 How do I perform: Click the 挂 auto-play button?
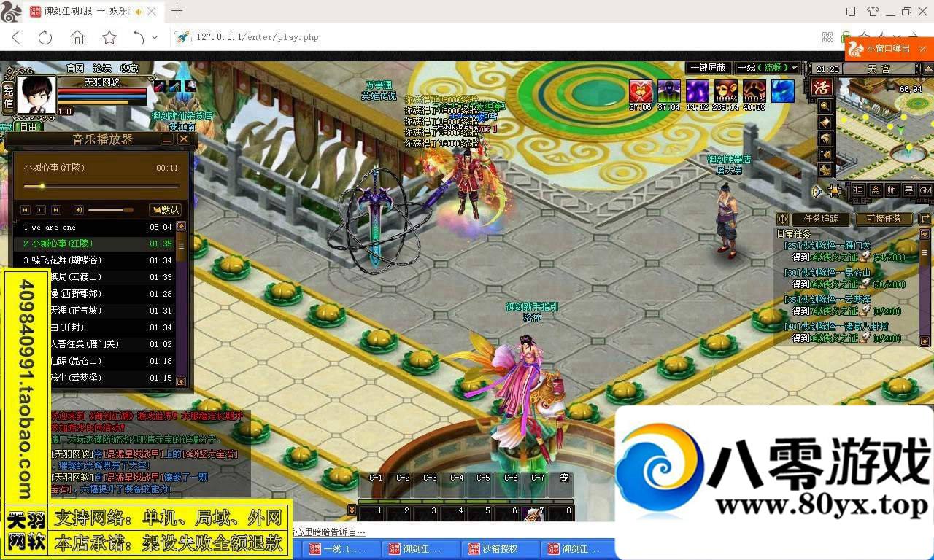858,190
